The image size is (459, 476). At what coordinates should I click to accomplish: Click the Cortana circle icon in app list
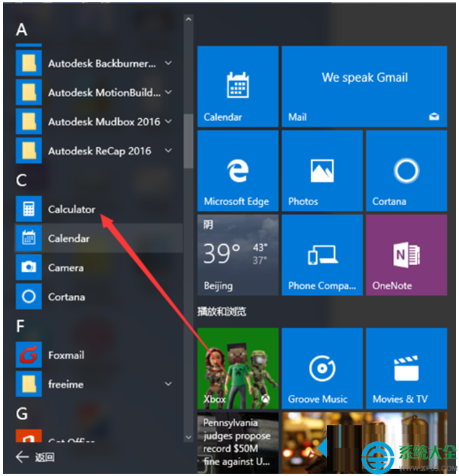tap(28, 296)
